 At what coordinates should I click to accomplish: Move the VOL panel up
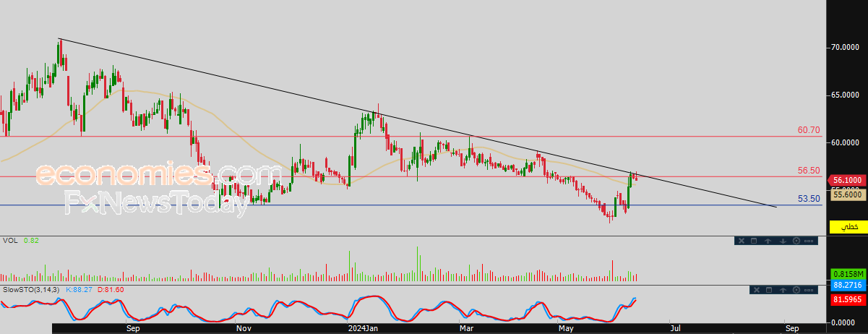click(768, 241)
